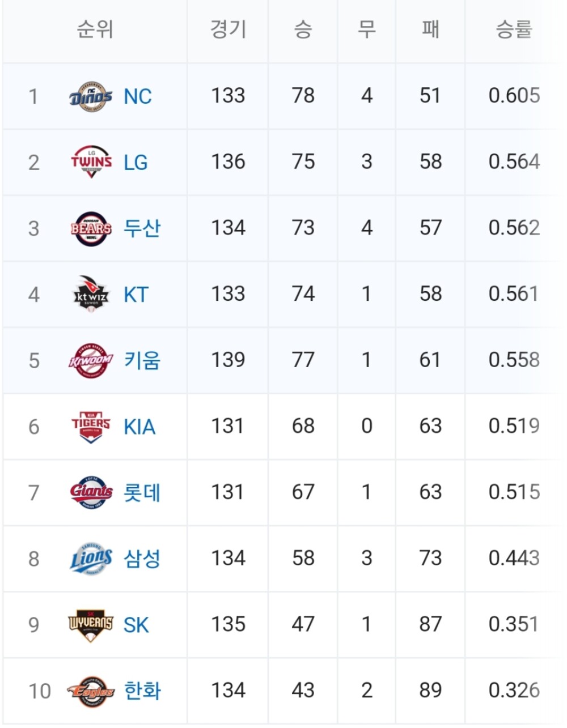Click the Hanwha Eagles team logo
The width and height of the screenshot is (567, 728).
[91, 691]
